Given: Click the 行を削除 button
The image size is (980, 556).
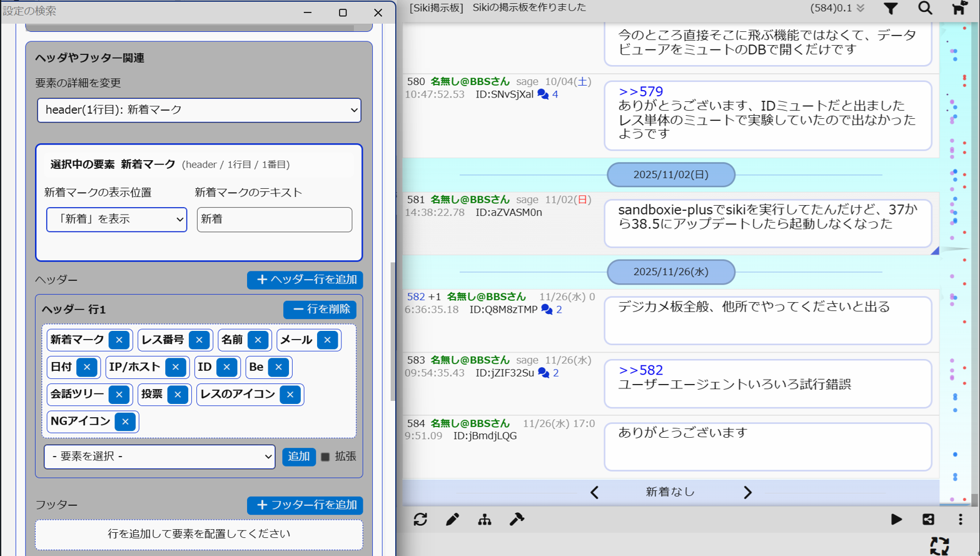Looking at the screenshot, I should click(x=320, y=310).
